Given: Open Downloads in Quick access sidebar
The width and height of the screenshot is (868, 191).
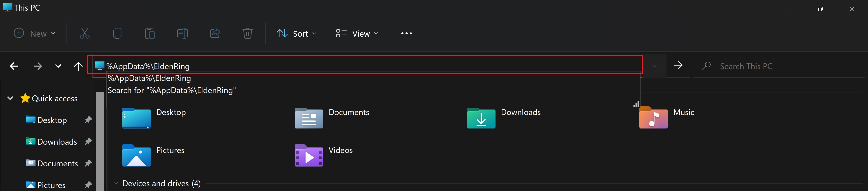Looking at the screenshot, I should point(57,142).
